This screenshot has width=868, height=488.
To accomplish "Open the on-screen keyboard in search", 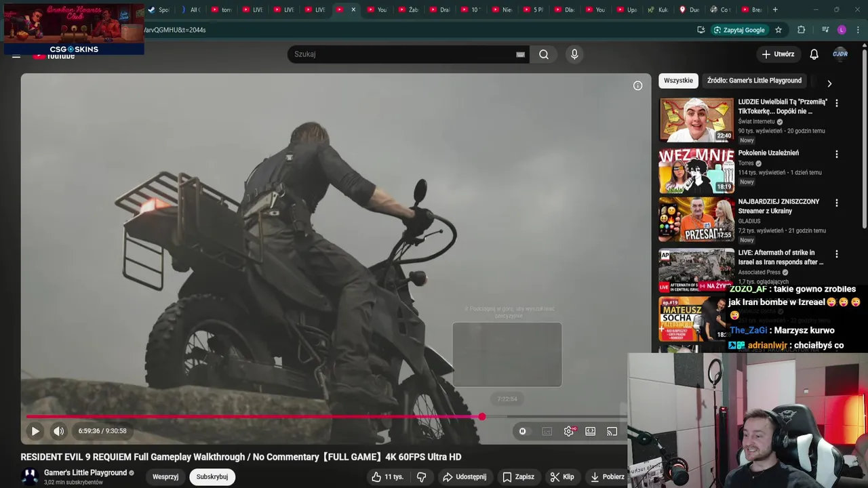I will 520,54.
